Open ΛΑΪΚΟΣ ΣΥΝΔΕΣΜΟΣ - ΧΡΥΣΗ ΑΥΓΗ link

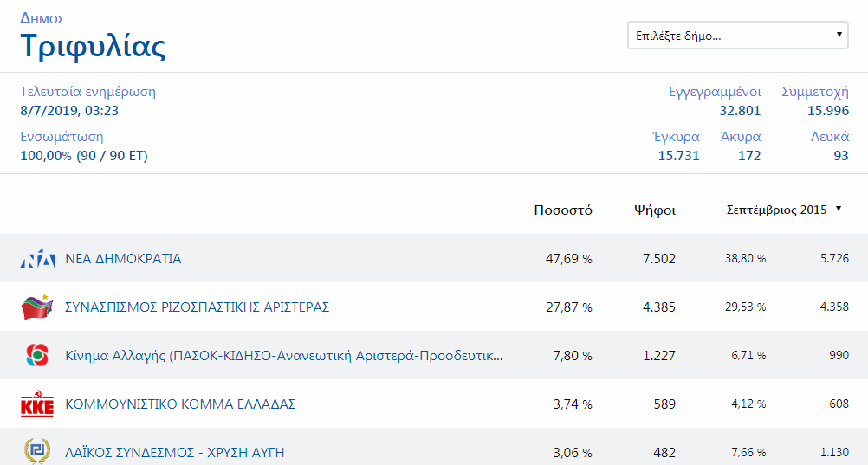[175, 452]
